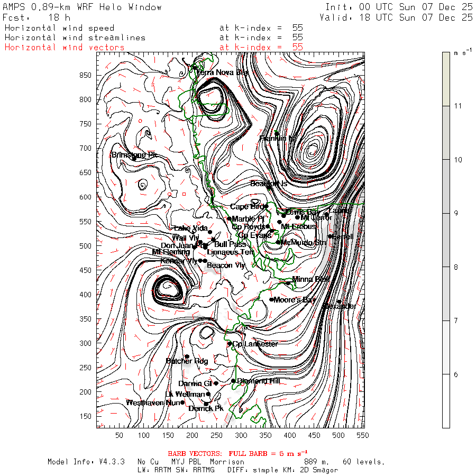Click the 'Moore's Bay' label
The image size is (476, 476).
click(x=295, y=300)
